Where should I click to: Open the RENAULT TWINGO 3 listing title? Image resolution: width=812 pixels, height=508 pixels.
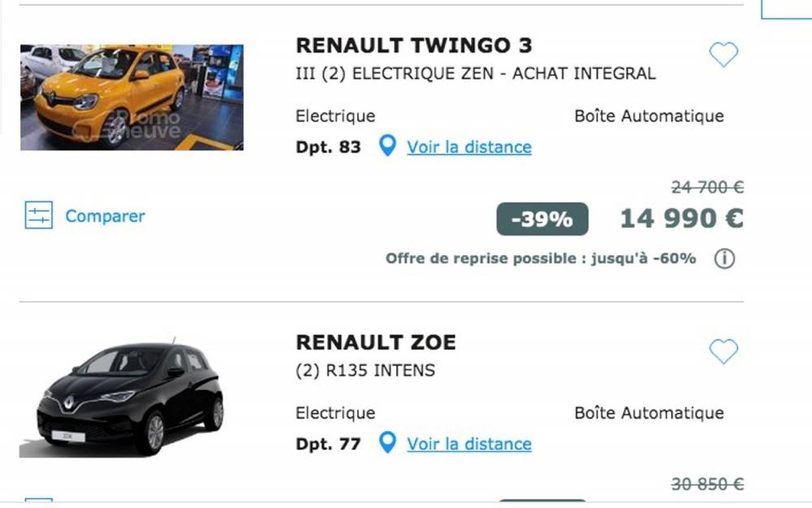click(414, 46)
